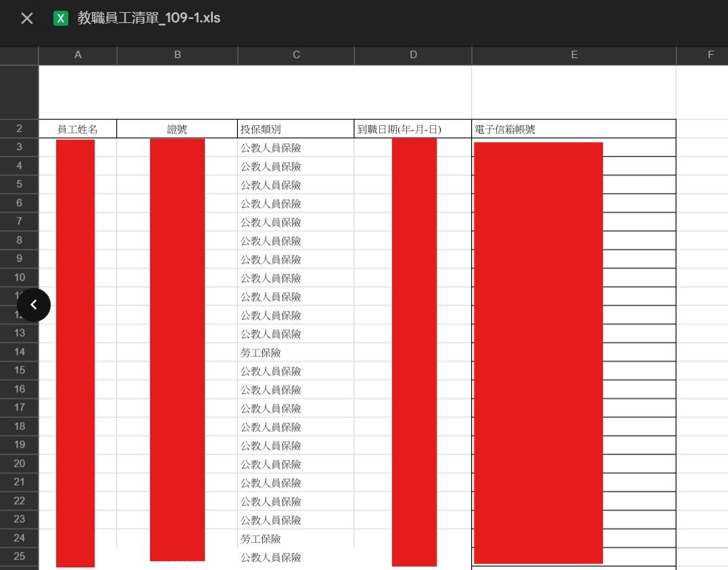Select column C header
The height and width of the screenshot is (570, 728).
click(x=296, y=55)
